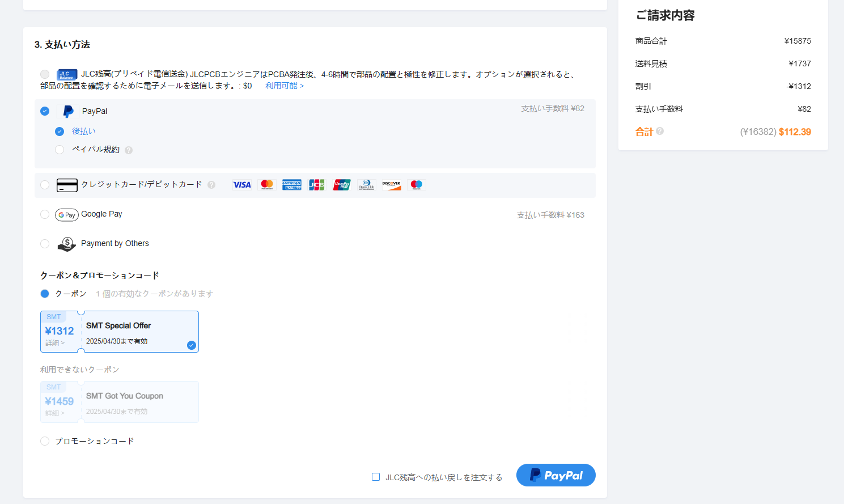Click the SMT Got You Coupon card

point(120,402)
